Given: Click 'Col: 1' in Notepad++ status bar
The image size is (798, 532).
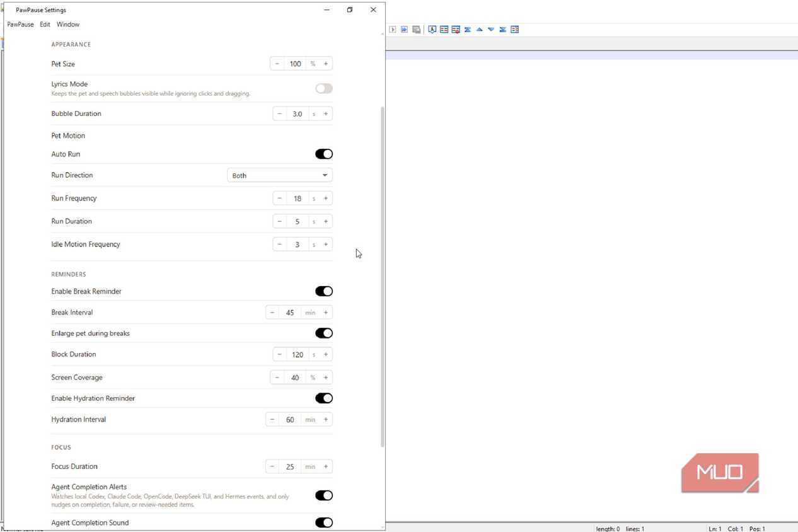Looking at the screenshot, I should (735, 529).
